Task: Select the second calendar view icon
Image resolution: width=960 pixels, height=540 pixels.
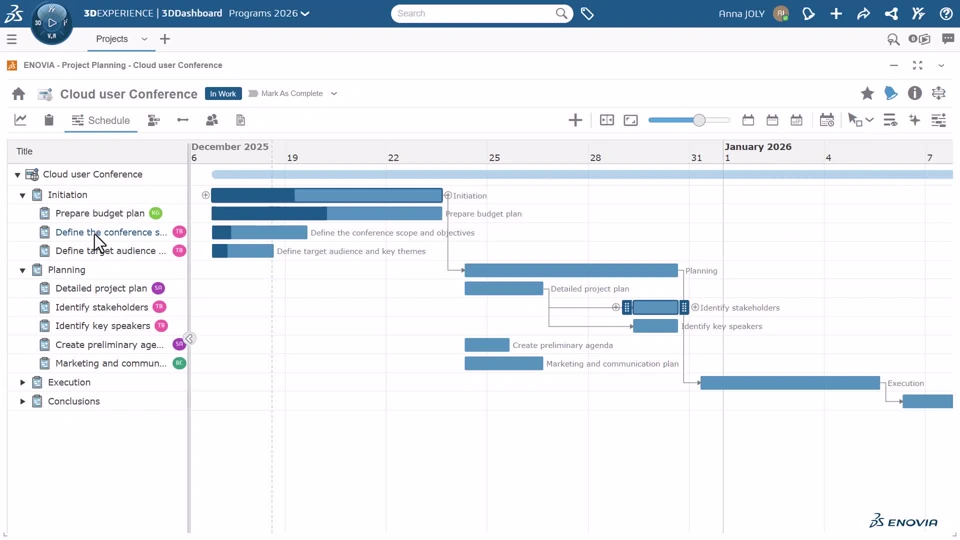Action: (x=772, y=120)
